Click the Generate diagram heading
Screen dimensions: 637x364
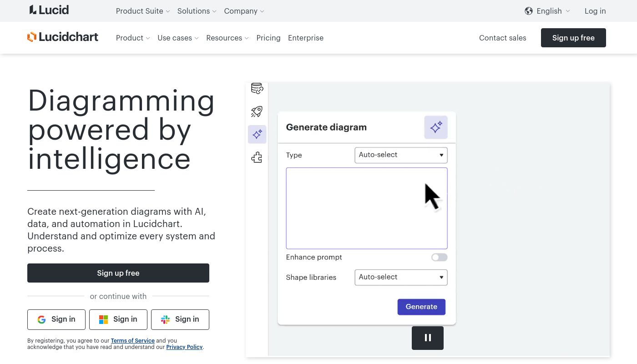(326, 127)
